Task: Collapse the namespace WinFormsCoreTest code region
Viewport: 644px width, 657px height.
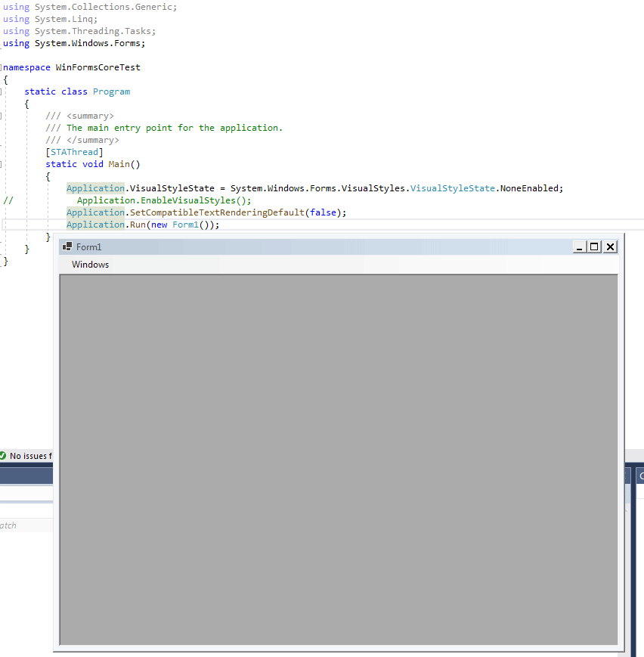Action: click(x=2, y=67)
